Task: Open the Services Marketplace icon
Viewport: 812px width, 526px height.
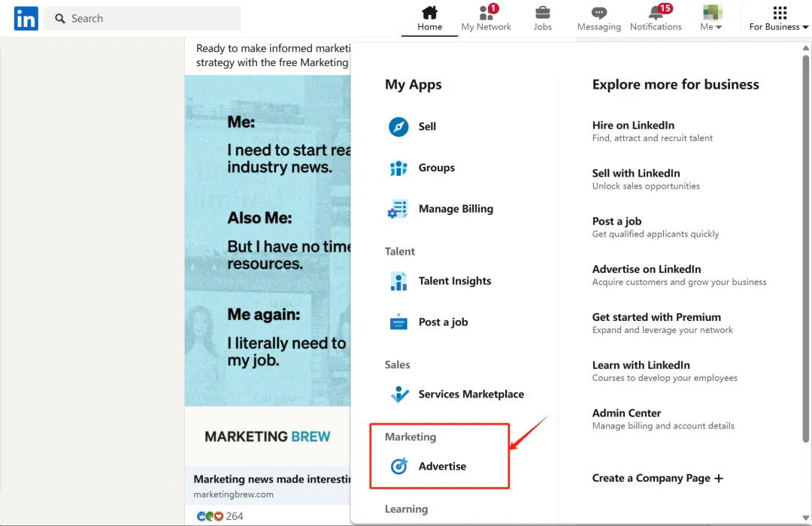Action: pyautogui.click(x=398, y=394)
